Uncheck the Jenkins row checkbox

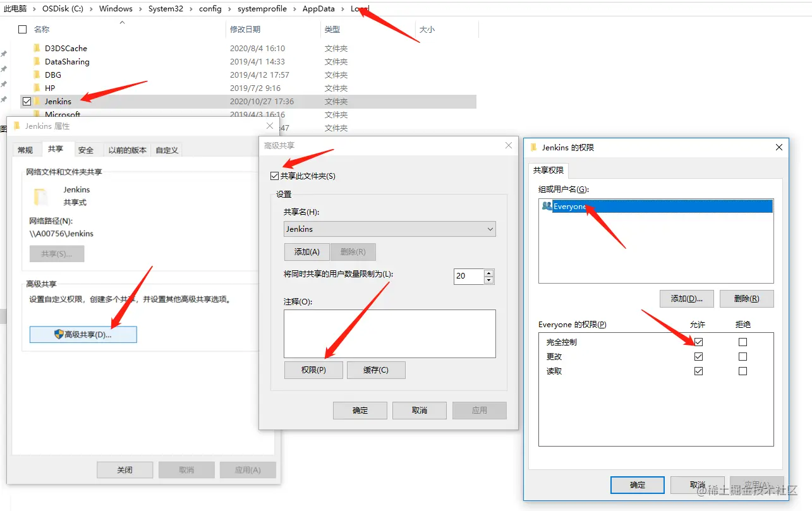tap(27, 101)
